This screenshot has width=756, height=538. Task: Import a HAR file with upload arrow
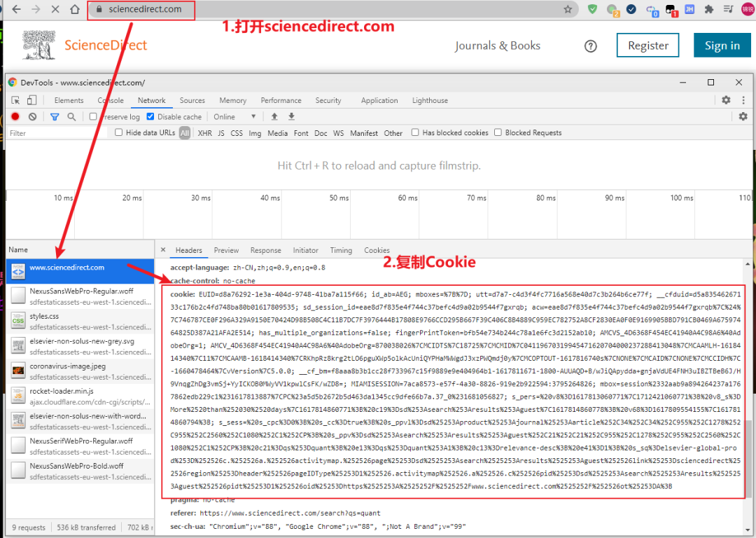pyautogui.click(x=274, y=116)
